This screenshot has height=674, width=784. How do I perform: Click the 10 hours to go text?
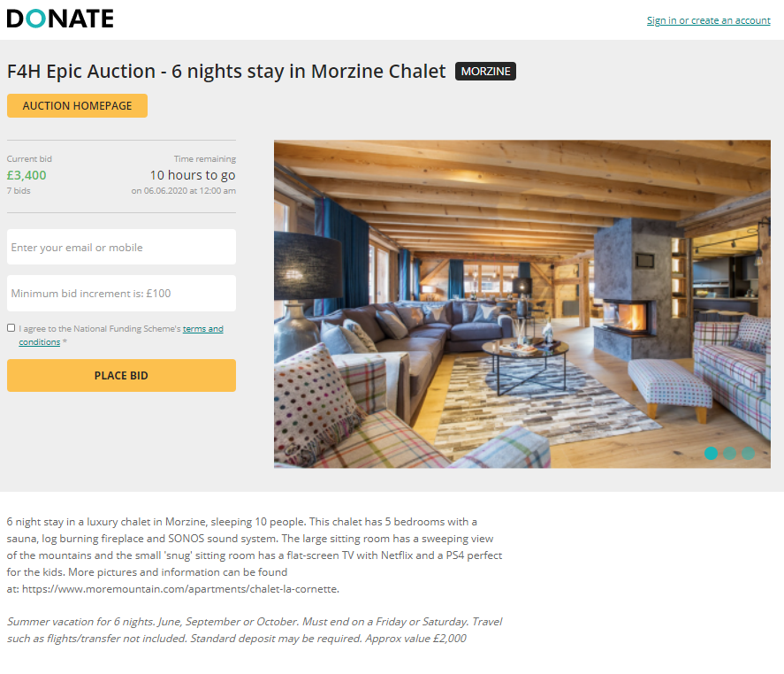pyautogui.click(x=193, y=175)
